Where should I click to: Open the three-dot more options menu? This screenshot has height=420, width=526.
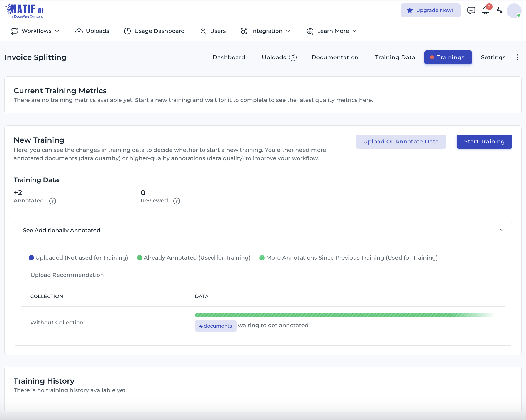point(517,57)
